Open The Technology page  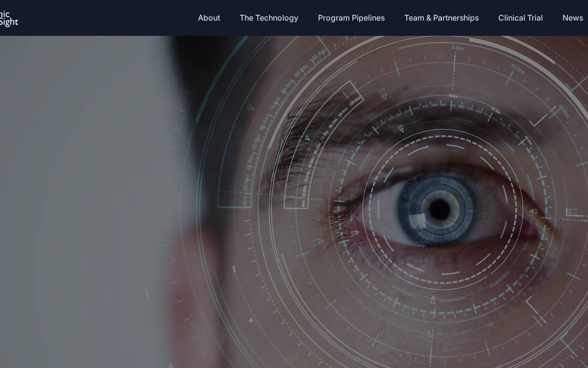(269, 18)
